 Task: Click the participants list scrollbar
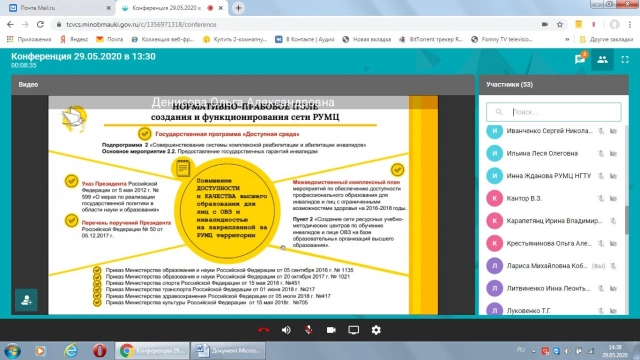pos(627,220)
